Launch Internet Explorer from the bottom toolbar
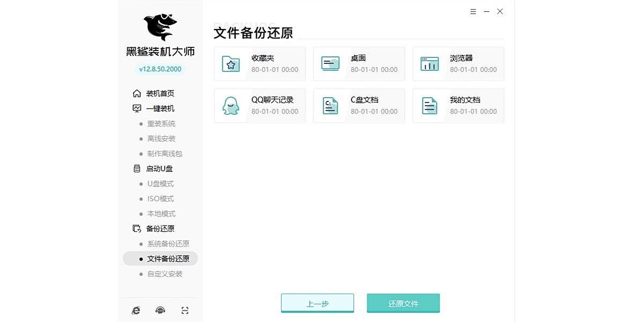The image size is (644, 322). 136,310
